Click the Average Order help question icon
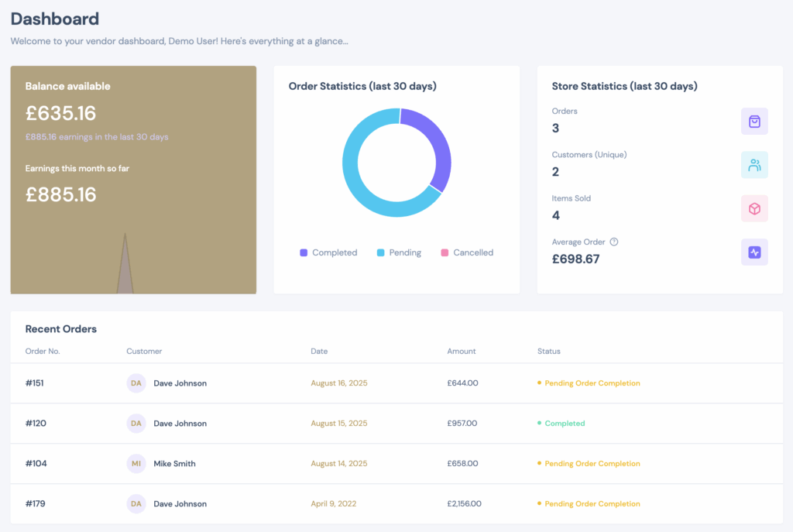The width and height of the screenshot is (793, 532). 613,242
